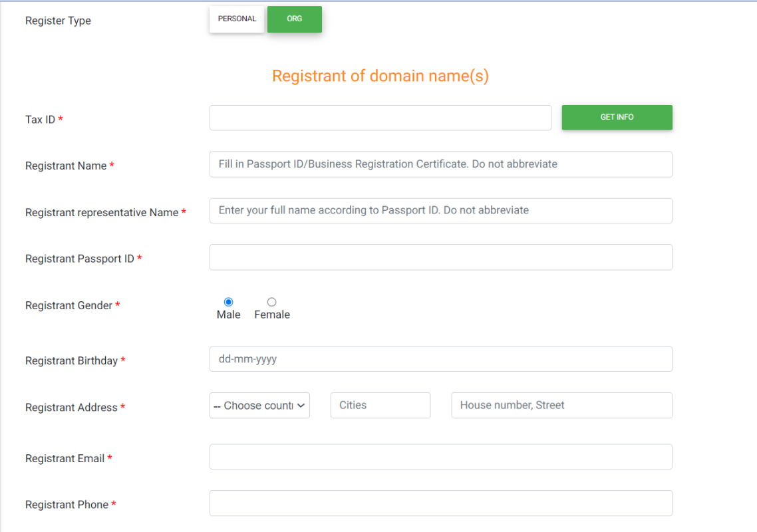The image size is (757, 532).
Task: Click the Registrant of domain name(s) heading
Action: tap(380, 76)
